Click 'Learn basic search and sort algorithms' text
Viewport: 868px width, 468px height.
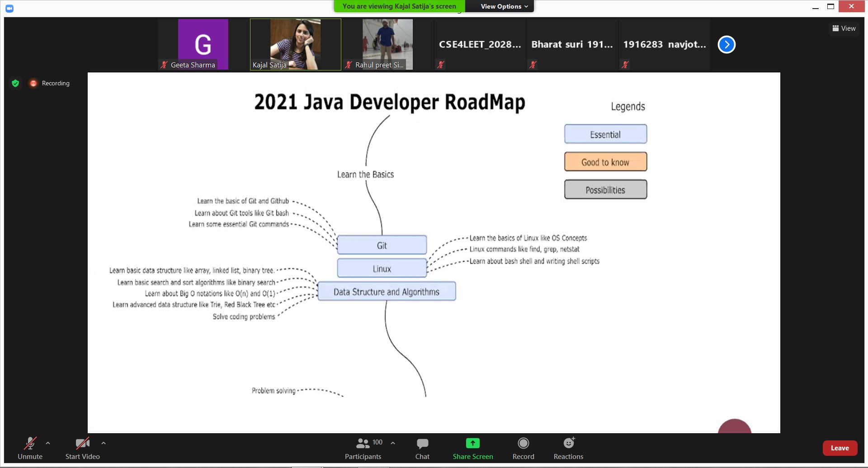[x=196, y=282]
